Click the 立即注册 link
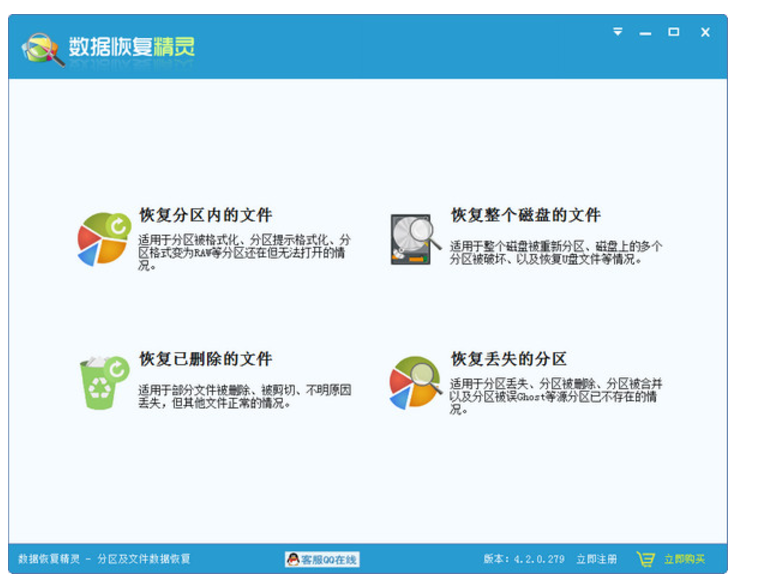The image size is (768, 578). [x=597, y=559]
